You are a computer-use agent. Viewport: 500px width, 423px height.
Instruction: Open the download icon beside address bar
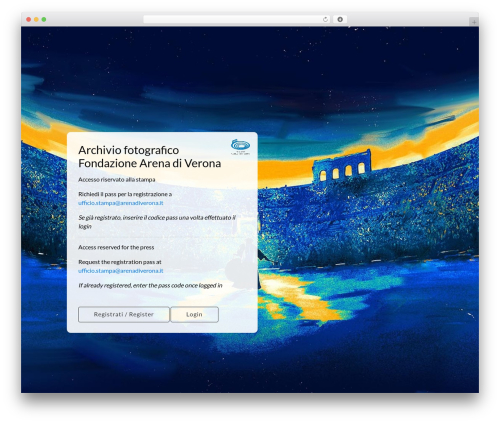[x=340, y=19]
